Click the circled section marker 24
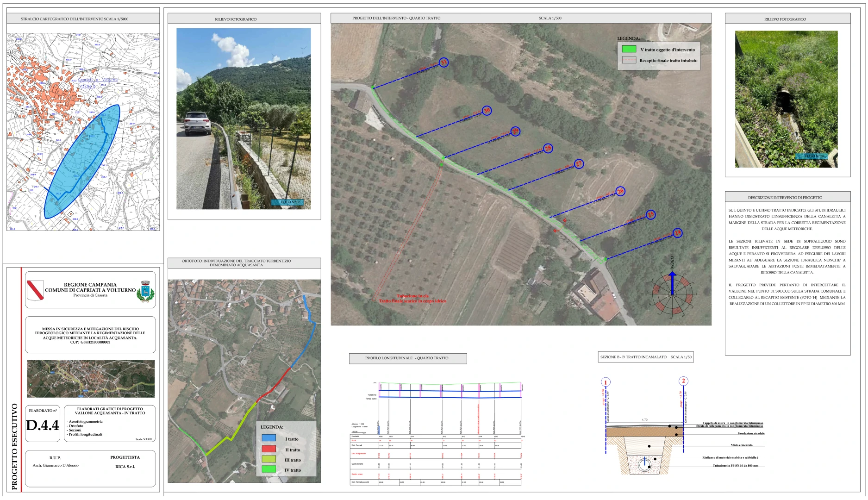Screen dimensions: 868x500 pos(678,233)
